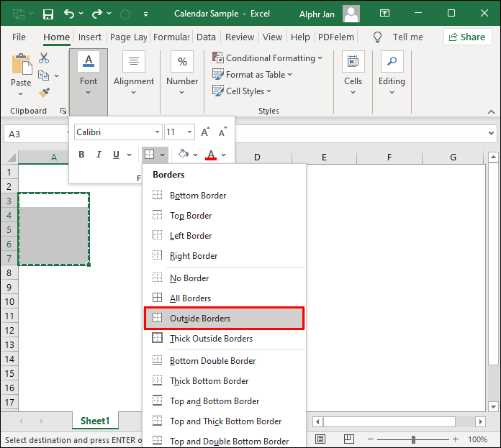Toggle Underline formatting
501x448 pixels.
[116, 155]
